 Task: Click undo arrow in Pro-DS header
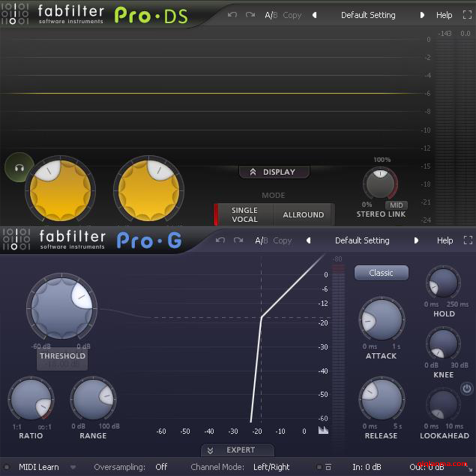point(232,15)
